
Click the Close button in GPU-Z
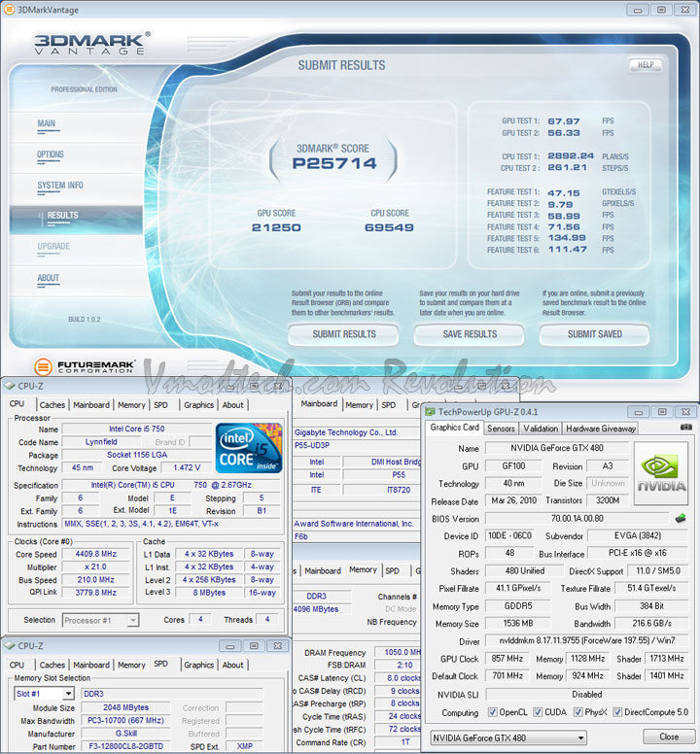click(x=669, y=737)
